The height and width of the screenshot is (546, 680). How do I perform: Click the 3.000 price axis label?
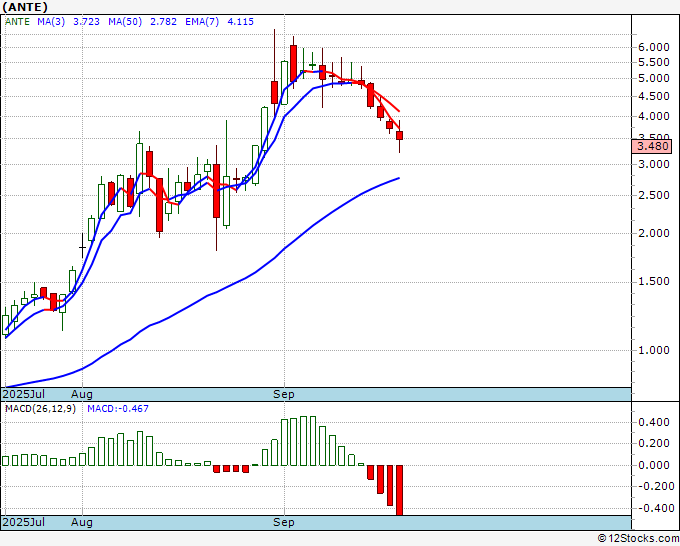[x=654, y=164]
